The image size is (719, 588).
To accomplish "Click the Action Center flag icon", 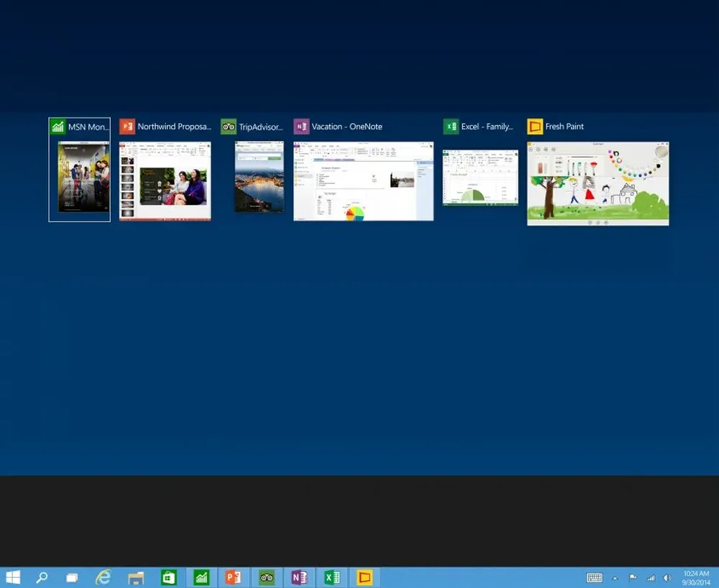I will coord(633,577).
